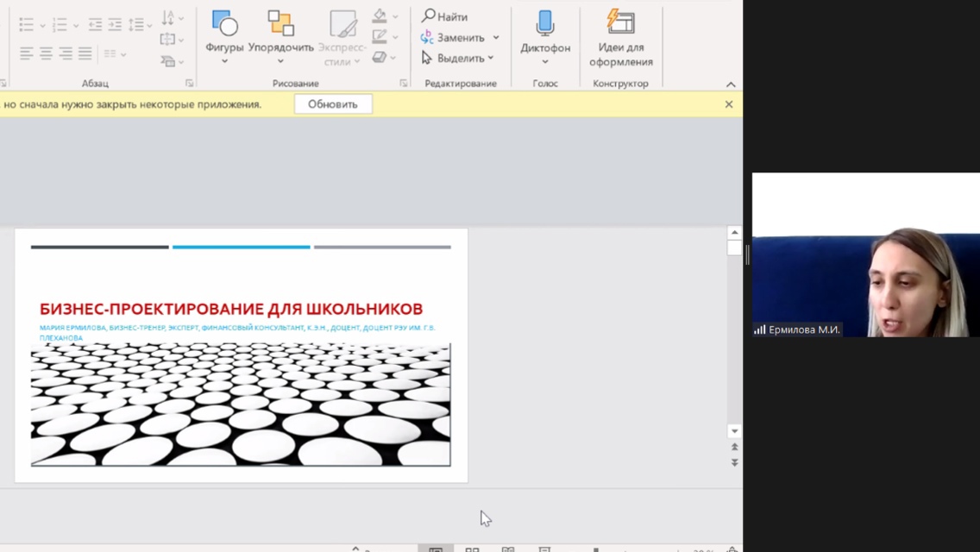Expand the Заменить dropdown arrow
Viewport: 980px width, 552px height.
(x=496, y=38)
